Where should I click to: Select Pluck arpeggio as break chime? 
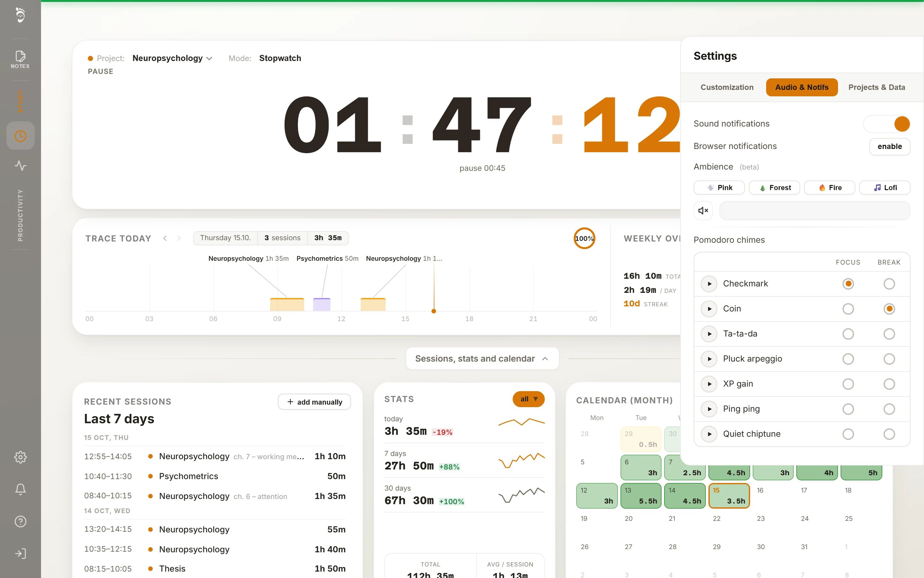[889, 359]
